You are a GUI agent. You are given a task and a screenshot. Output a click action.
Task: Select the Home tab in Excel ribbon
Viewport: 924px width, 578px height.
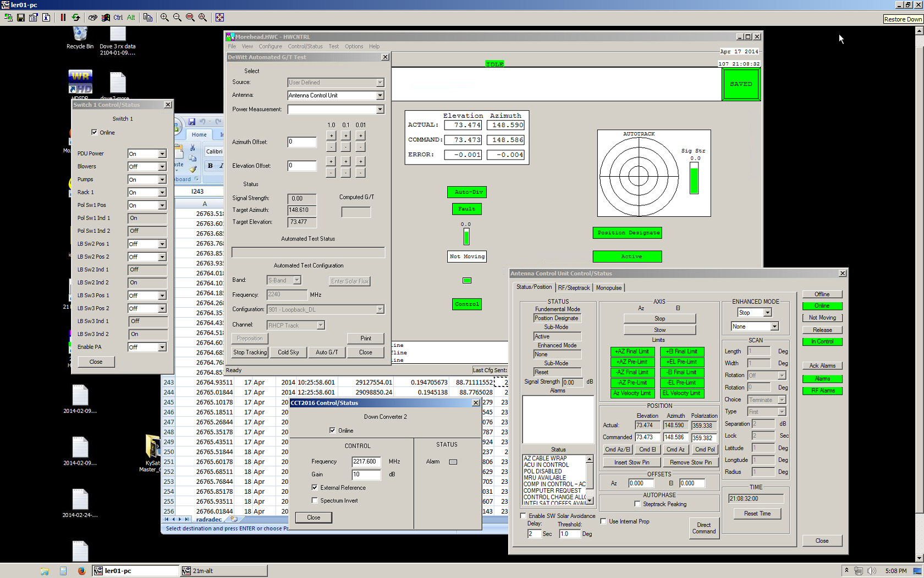point(199,135)
